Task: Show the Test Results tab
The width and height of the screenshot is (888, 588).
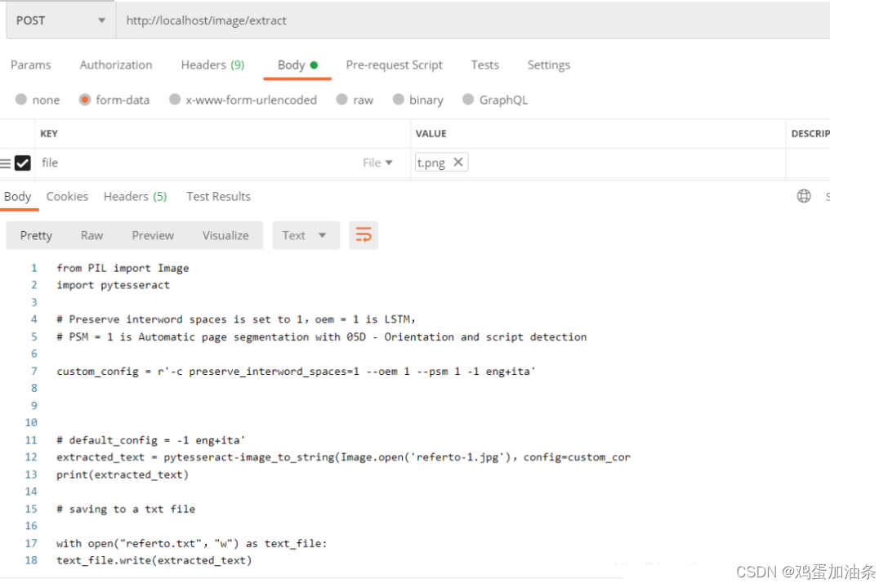Action: [219, 196]
